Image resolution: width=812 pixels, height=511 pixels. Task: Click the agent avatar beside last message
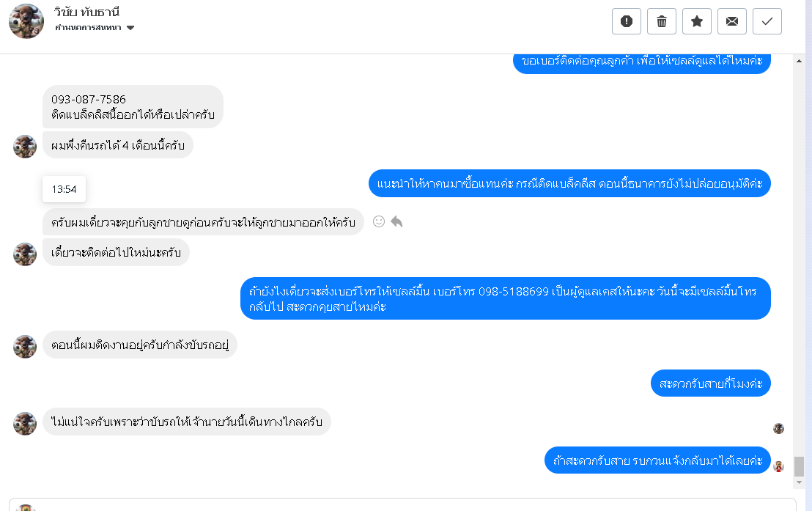pyautogui.click(x=778, y=466)
